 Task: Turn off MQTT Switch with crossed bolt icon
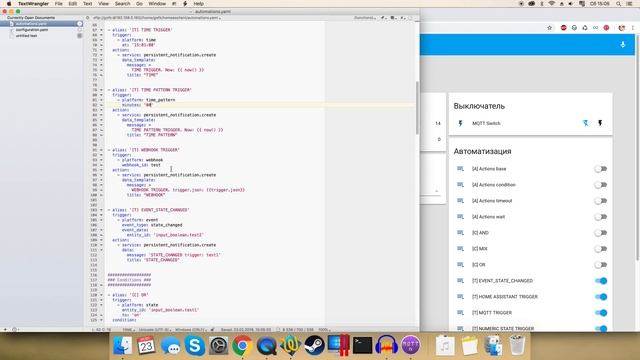(x=585, y=123)
